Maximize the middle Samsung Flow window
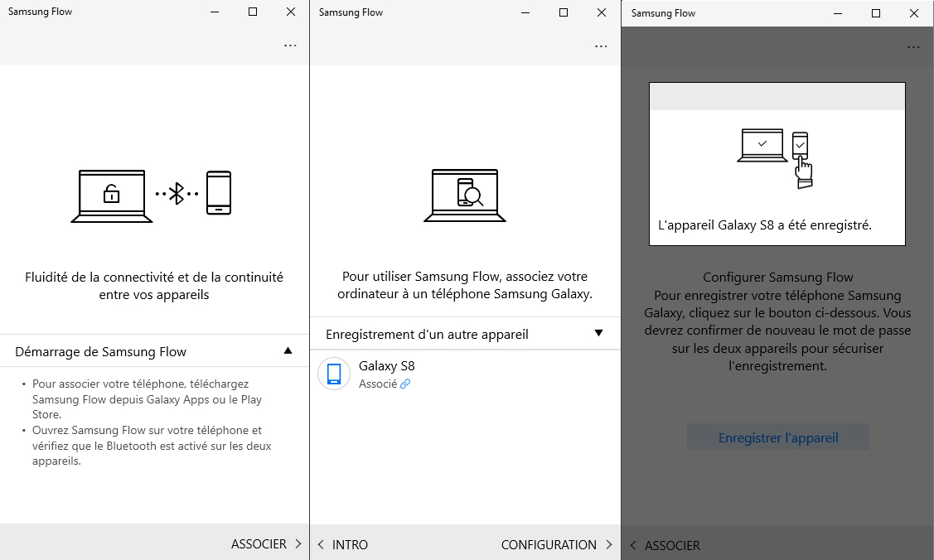This screenshot has height=560, width=934. (564, 12)
